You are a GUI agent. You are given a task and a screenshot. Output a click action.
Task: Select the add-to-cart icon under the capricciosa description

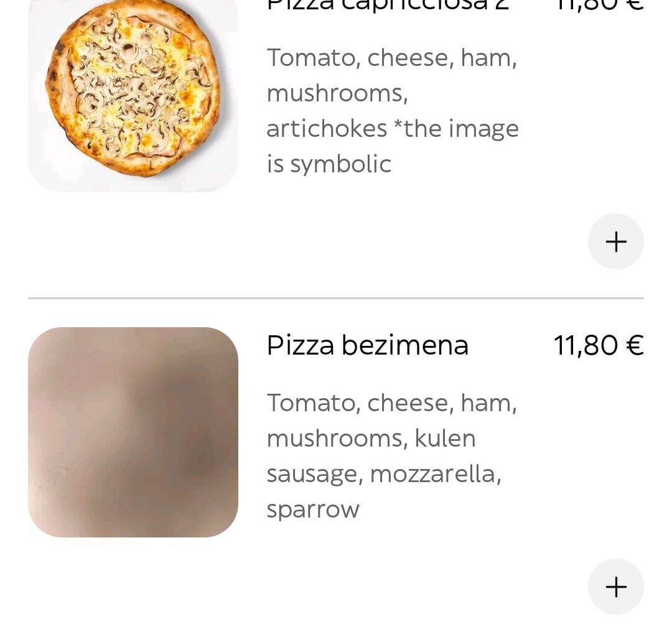(x=616, y=241)
